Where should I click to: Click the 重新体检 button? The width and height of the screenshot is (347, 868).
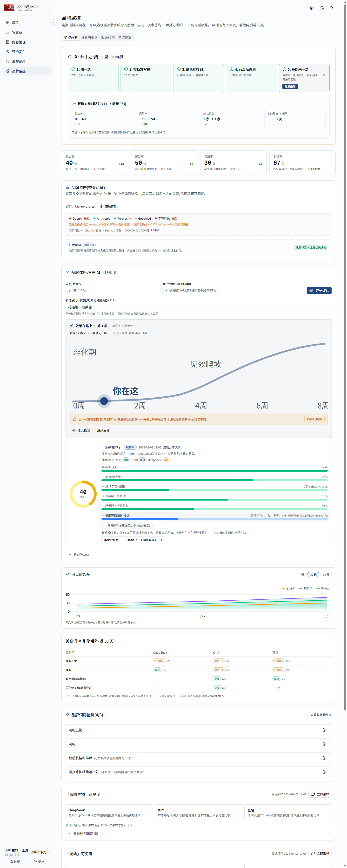pyautogui.click(x=108, y=206)
